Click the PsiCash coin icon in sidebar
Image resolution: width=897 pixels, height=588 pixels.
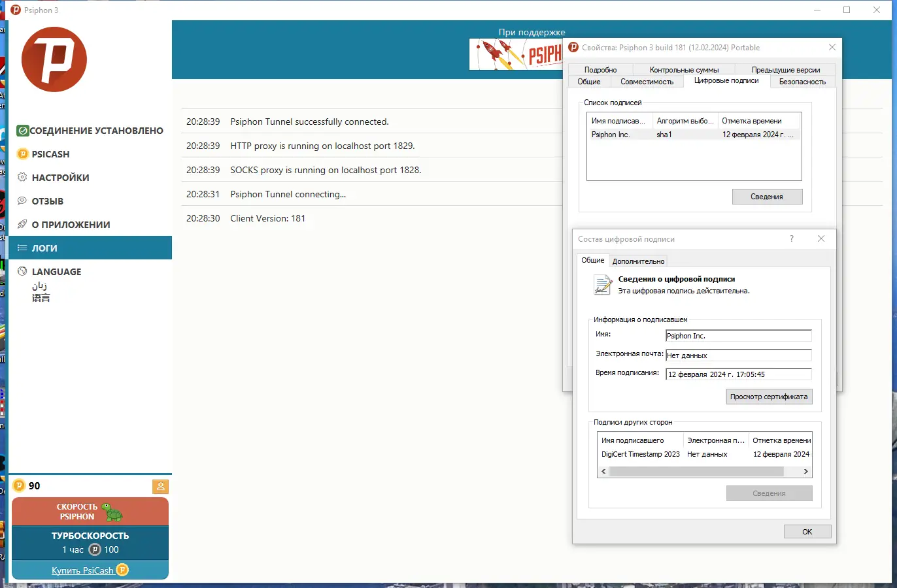pyautogui.click(x=22, y=154)
